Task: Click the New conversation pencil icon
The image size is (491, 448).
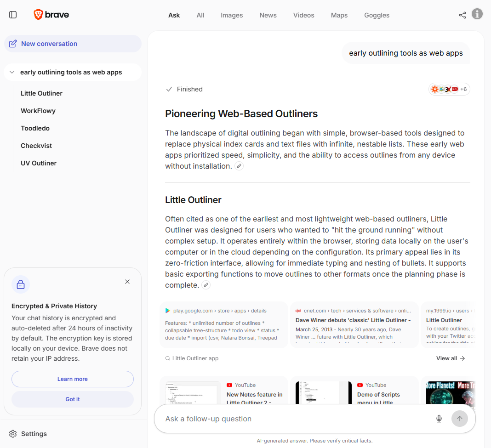Action: [13, 44]
